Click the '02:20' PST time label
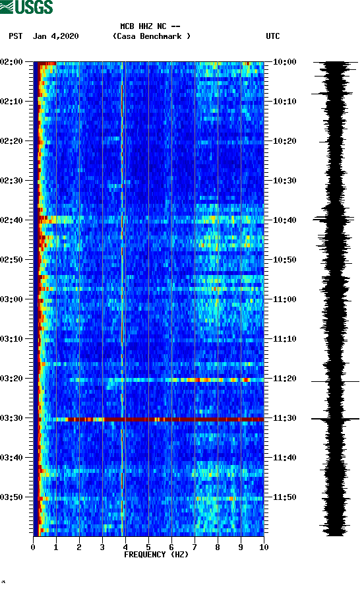 (x=11, y=141)
